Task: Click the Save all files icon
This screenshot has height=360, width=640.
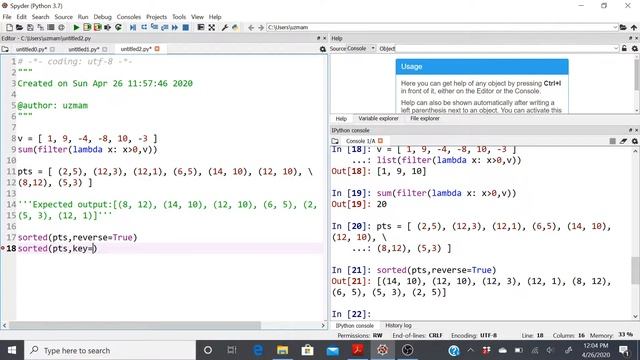Action: pyautogui.click(x=40, y=27)
